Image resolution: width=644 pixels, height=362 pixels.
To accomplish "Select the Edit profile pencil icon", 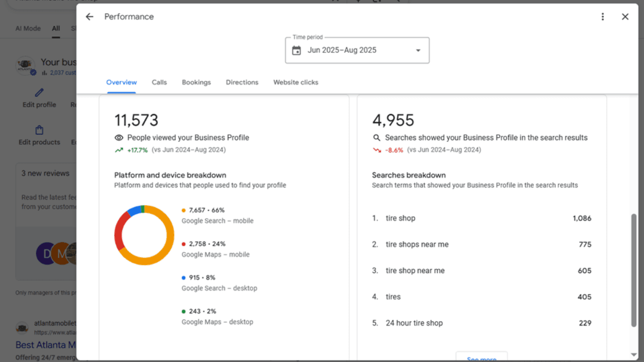I will click(x=39, y=92).
